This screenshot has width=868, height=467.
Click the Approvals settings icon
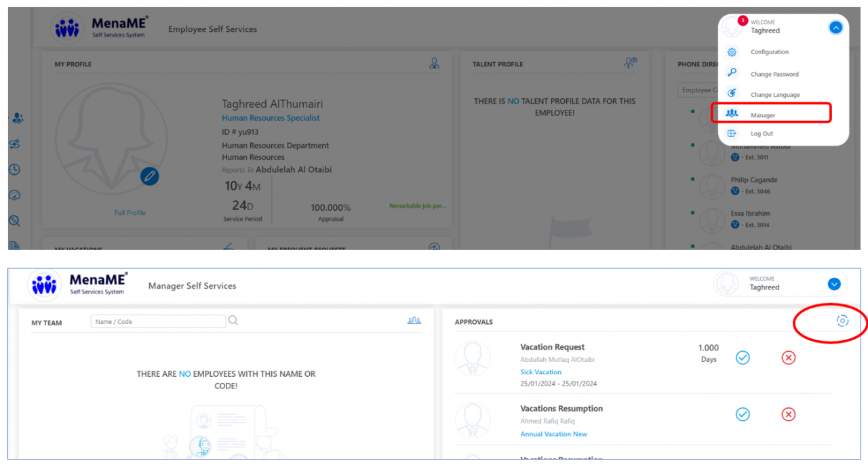coord(842,321)
